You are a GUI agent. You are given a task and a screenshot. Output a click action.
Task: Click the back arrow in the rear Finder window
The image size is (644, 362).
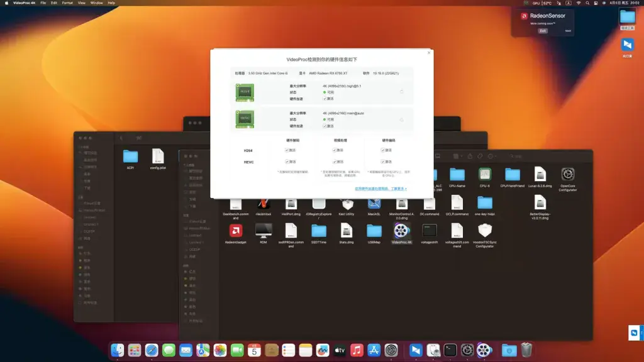click(x=121, y=138)
